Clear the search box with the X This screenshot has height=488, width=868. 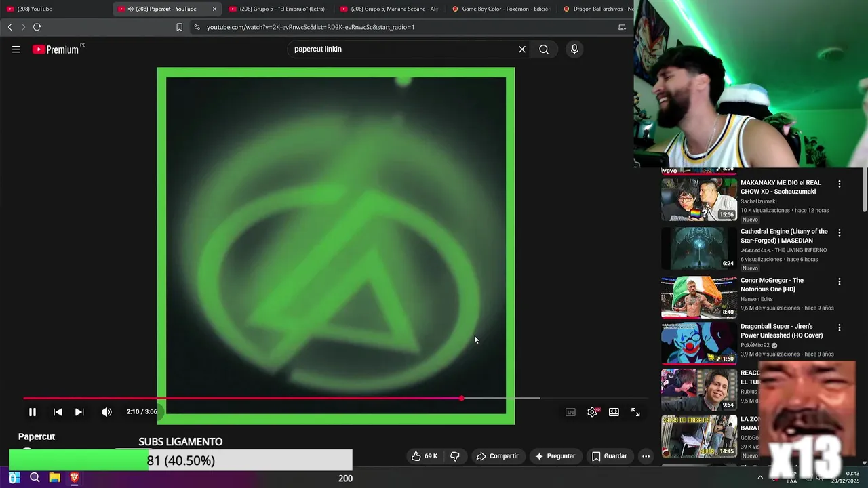tap(522, 49)
